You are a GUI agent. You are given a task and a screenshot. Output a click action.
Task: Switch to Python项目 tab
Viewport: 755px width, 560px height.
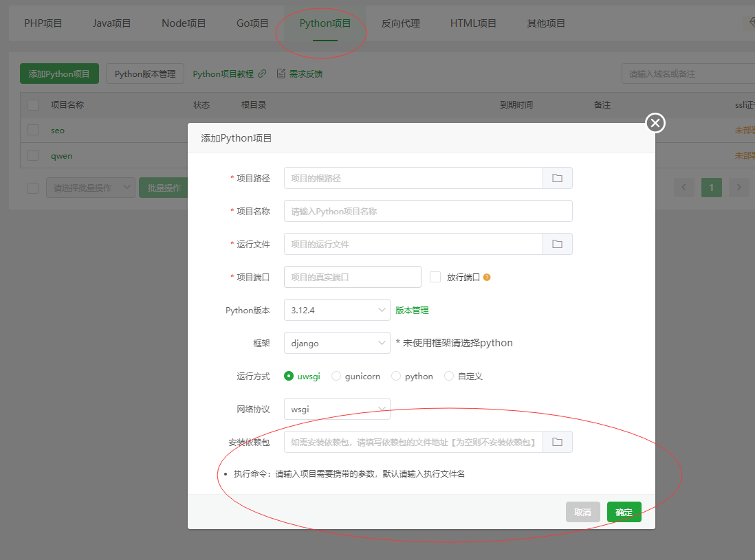pos(325,23)
